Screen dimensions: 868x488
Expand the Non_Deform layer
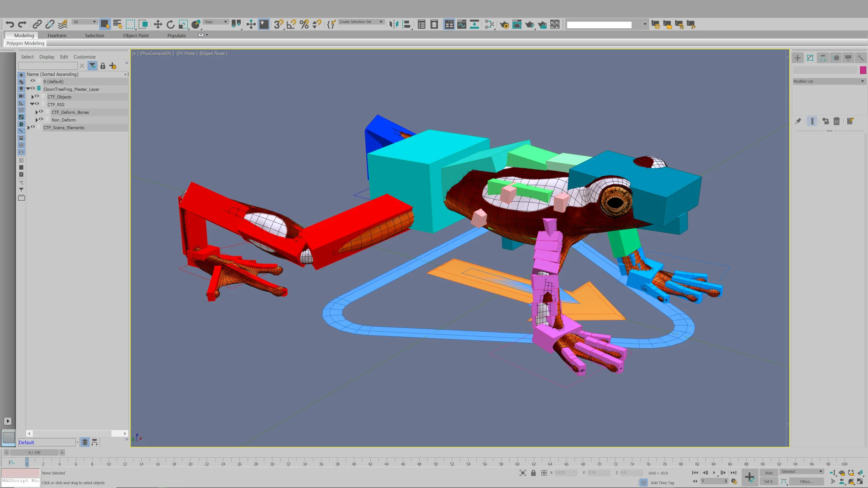click(x=37, y=120)
